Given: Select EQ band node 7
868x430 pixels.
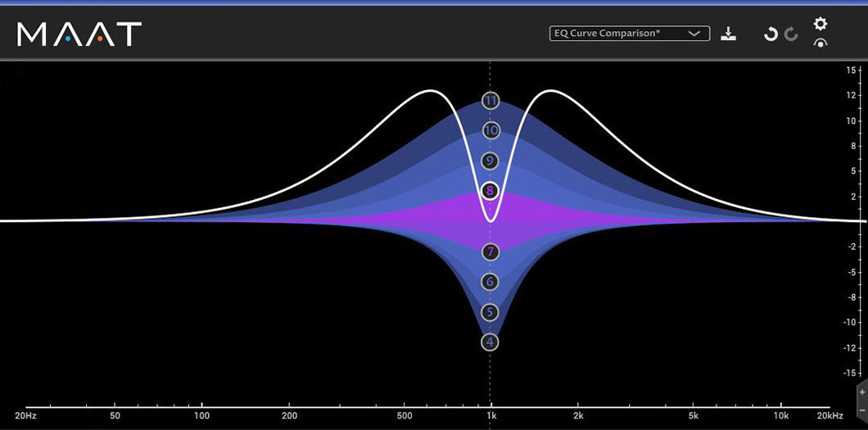Looking at the screenshot, I should (x=491, y=251).
